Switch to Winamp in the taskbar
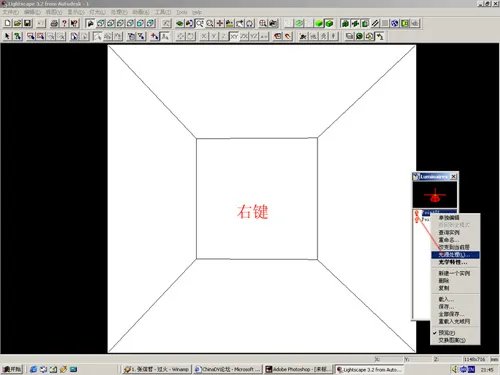500x375 pixels. 156,369
